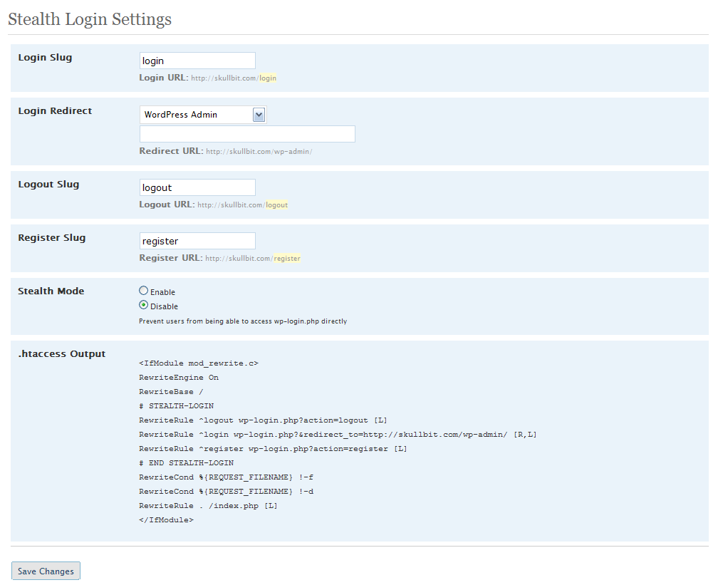Click the '# STEALTH-LOGIN' comment line
728x585 pixels.
[x=177, y=406]
